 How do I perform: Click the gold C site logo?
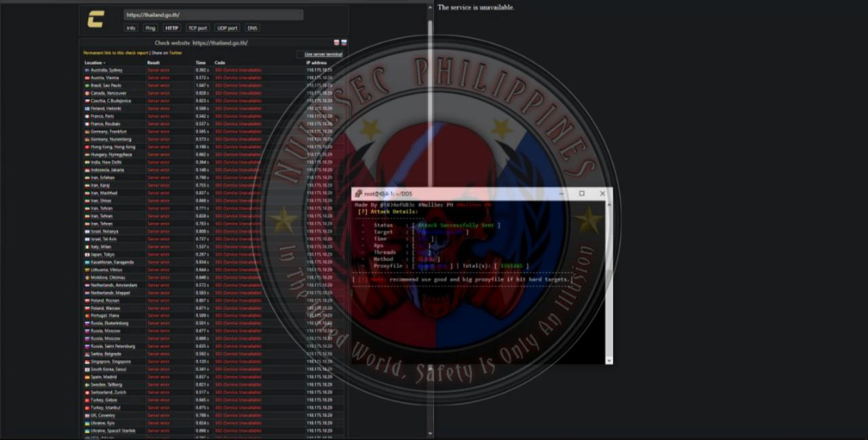pos(96,20)
